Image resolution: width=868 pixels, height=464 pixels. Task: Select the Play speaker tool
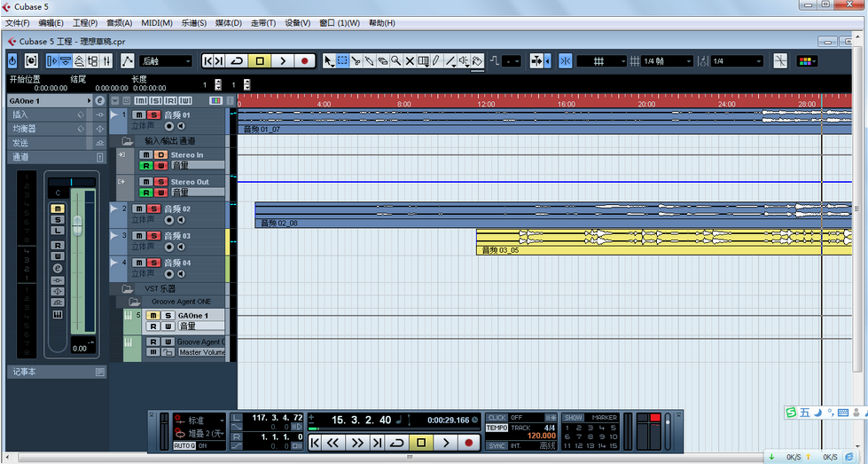tap(465, 60)
